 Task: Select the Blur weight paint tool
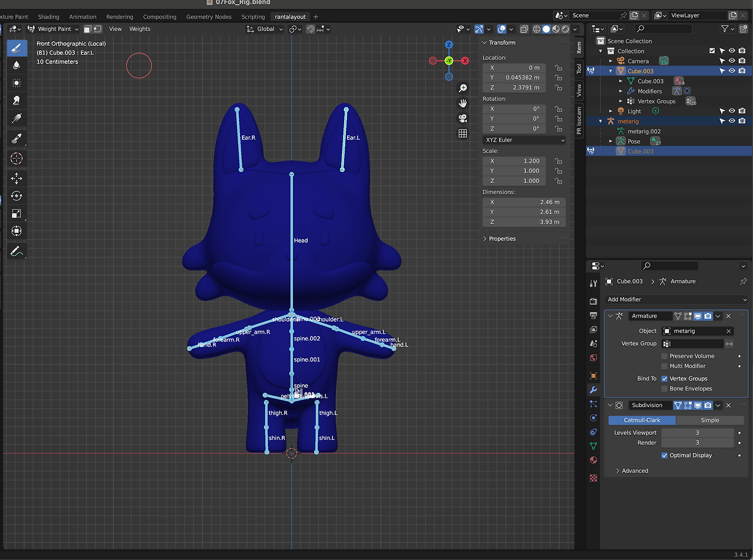[16, 65]
